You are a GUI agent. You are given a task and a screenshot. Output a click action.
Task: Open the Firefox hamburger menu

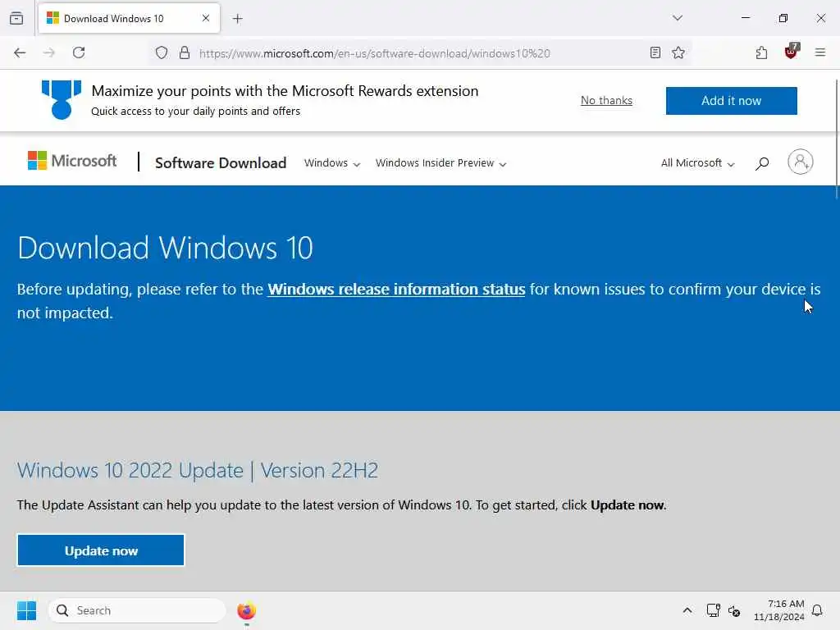point(820,52)
